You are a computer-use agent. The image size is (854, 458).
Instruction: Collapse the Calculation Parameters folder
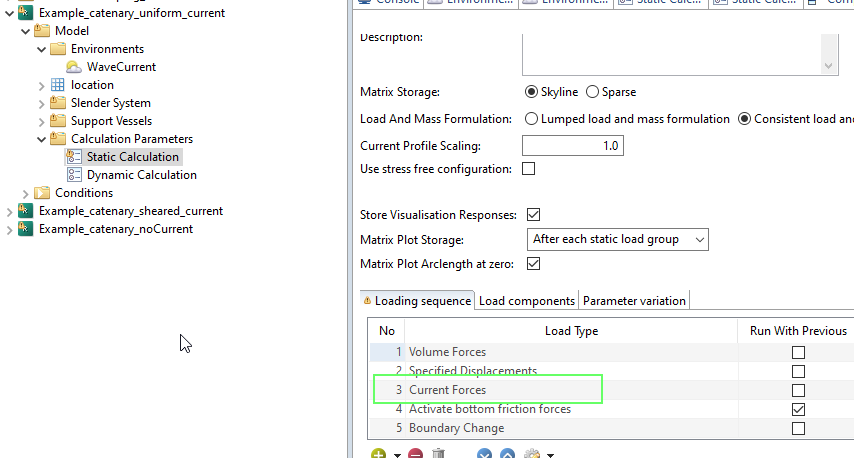42,139
